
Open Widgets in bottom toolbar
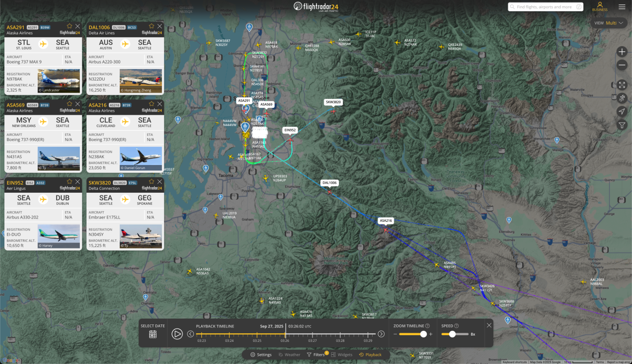click(x=342, y=355)
